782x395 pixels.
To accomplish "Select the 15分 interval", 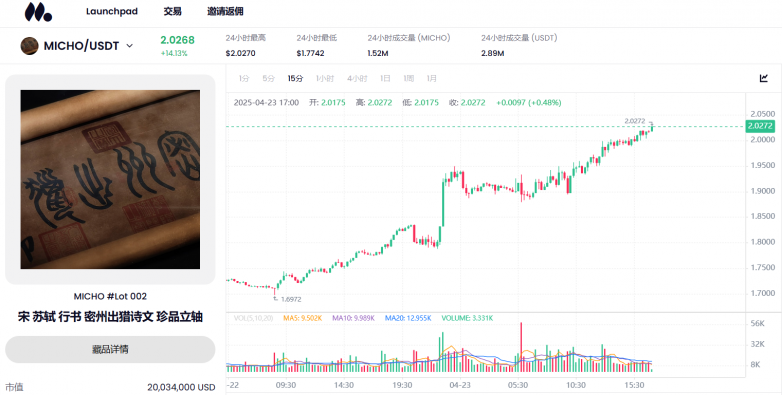I will click(x=295, y=78).
